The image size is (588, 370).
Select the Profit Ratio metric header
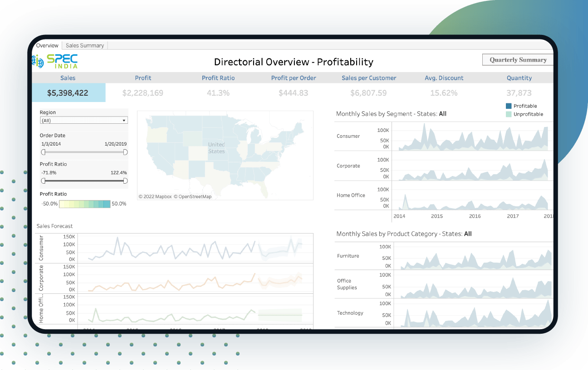pos(218,78)
